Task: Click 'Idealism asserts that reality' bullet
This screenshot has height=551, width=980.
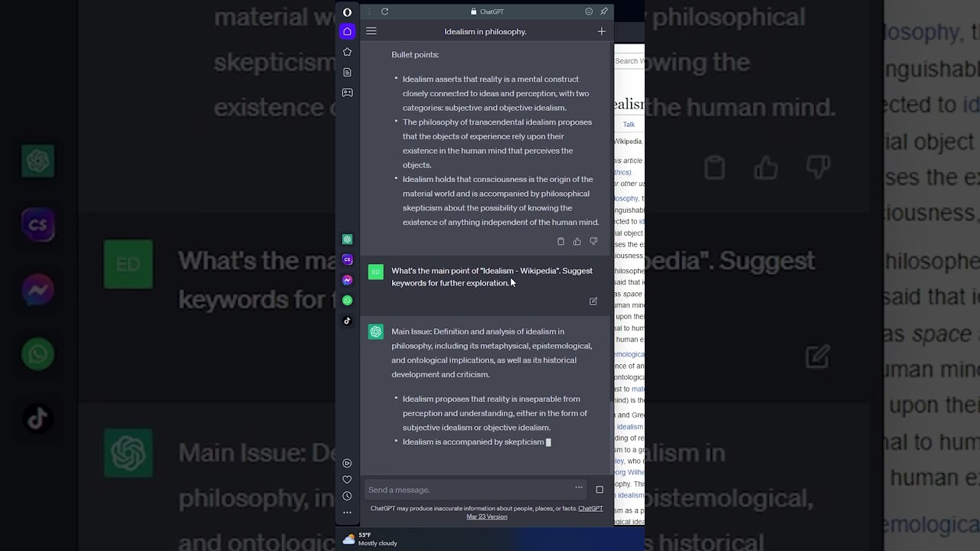Action: pyautogui.click(x=496, y=93)
